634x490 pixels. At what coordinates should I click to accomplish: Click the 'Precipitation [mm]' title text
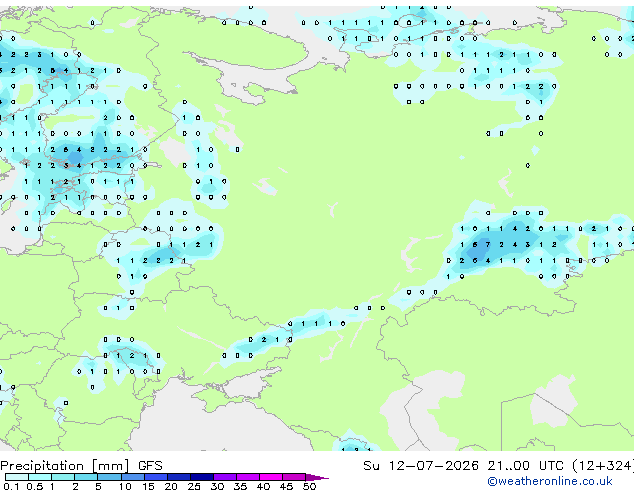click(x=65, y=466)
